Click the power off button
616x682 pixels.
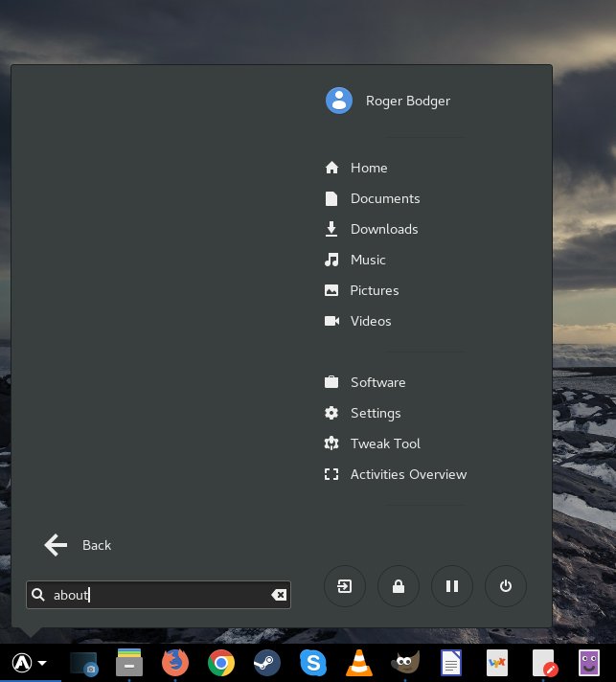[505, 586]
